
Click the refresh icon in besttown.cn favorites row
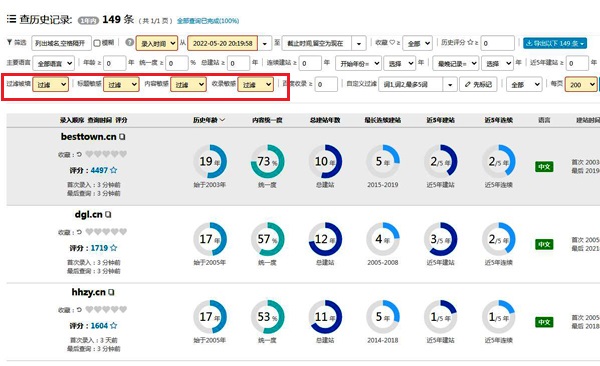(79, 154)
